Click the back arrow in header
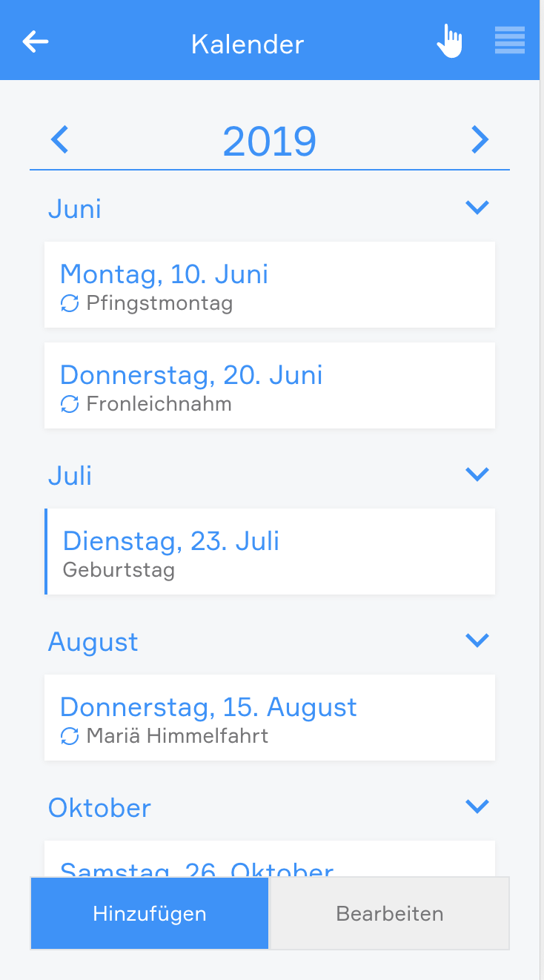 coord(36,42)
